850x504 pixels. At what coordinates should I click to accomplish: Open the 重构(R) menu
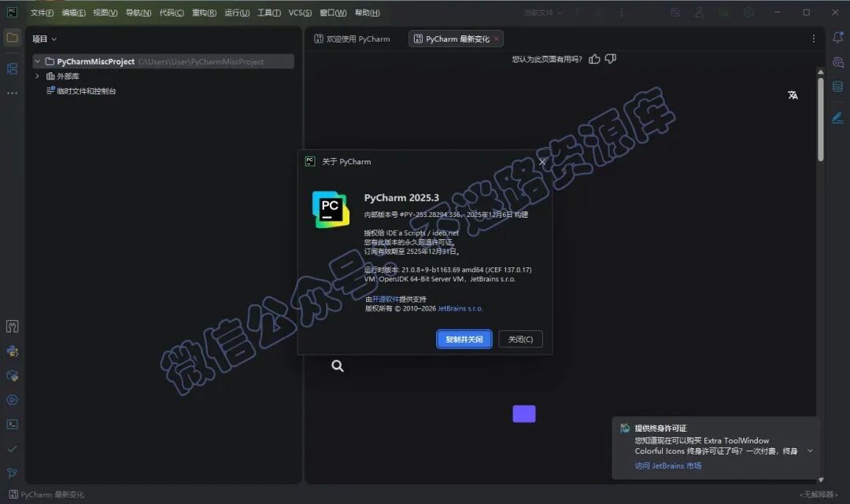pos(204,13)
